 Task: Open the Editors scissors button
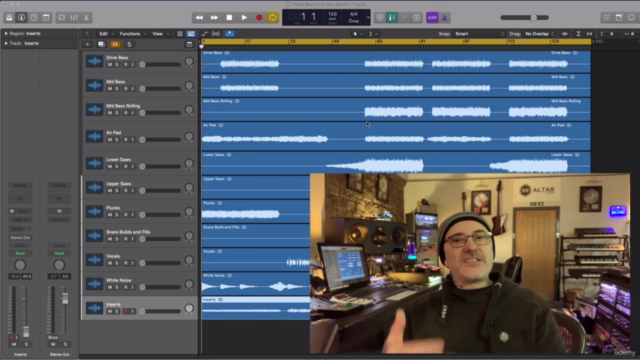click(86, 18)
